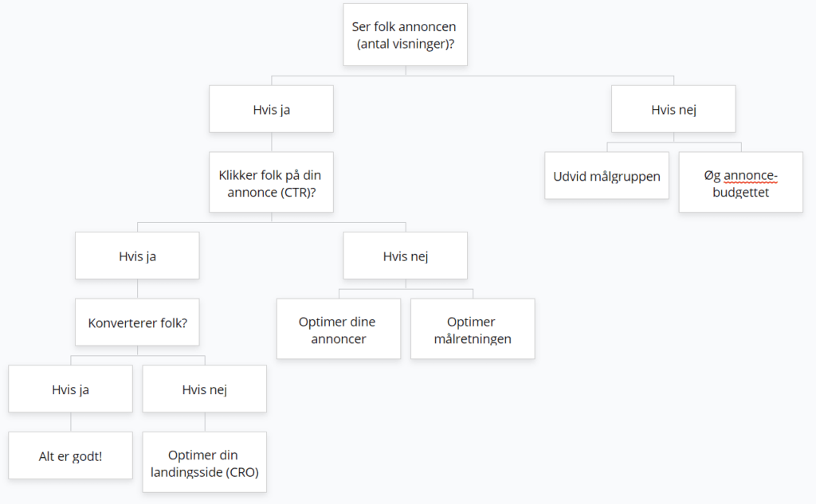This screenshot has height=504, width=816.
Task: Select the "Hvis ja" box above "Alt er godt!"
Action: pos(70,389)
